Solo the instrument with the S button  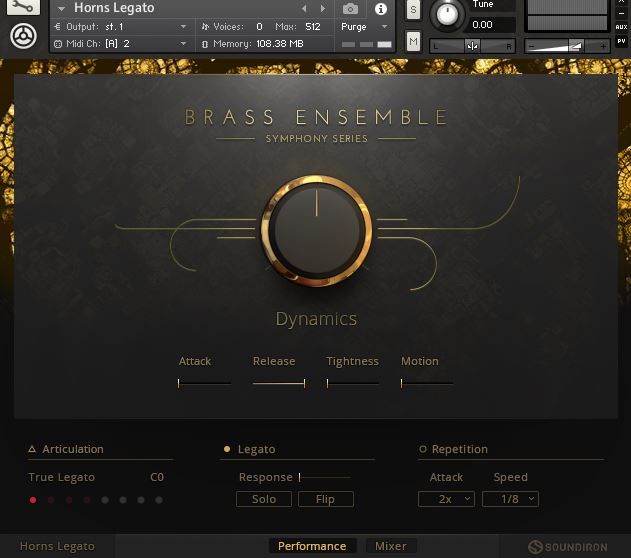(413, 10)
